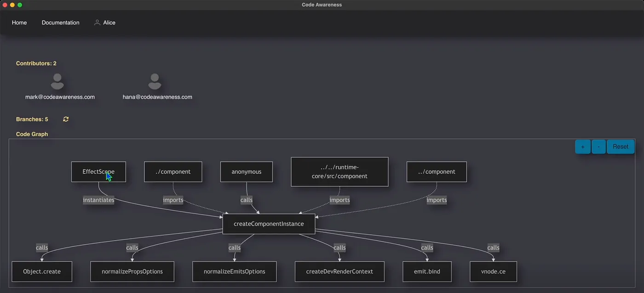This screenshot has width=644, height=293.
Task: Click hana@codeawareness.com contributor avatar
Action: coord(155,82)
